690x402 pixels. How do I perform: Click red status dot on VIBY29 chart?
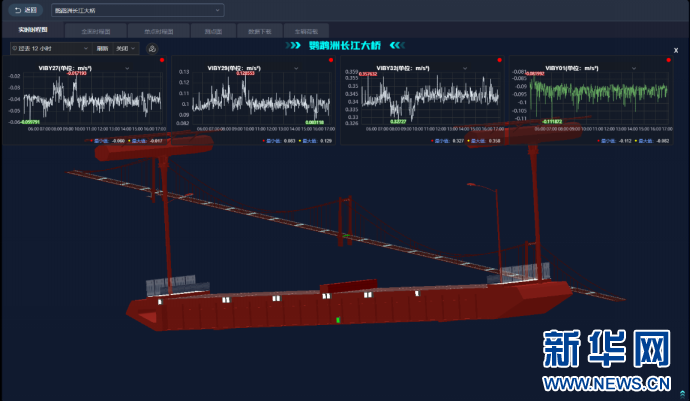(x=331, y=61)
